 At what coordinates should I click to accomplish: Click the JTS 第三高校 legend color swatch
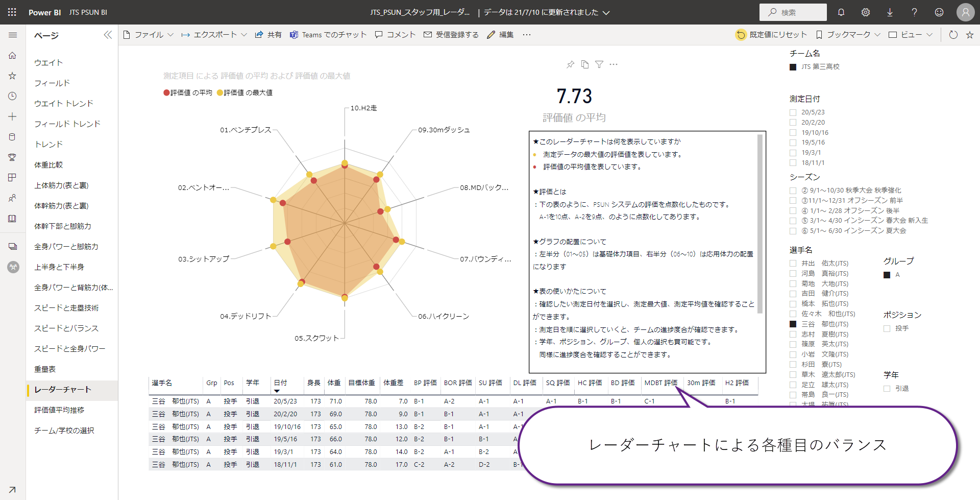click(793, 66)
